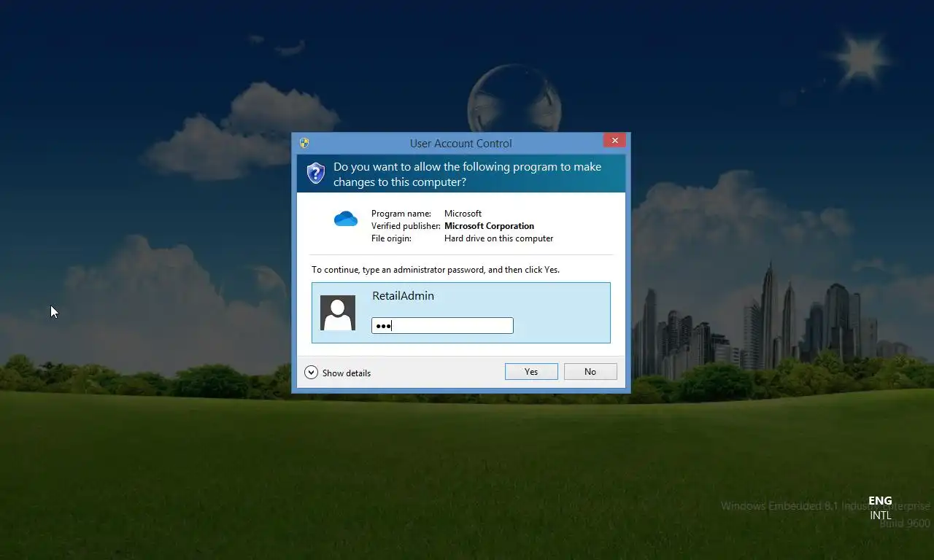
Task: Select the RetailAdmin account name
Action: pyautogui.click(x=403, y=296)
